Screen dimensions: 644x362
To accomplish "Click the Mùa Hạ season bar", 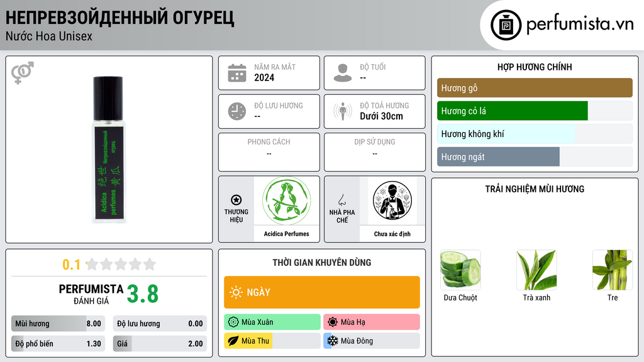I will (x=372, y=322).
